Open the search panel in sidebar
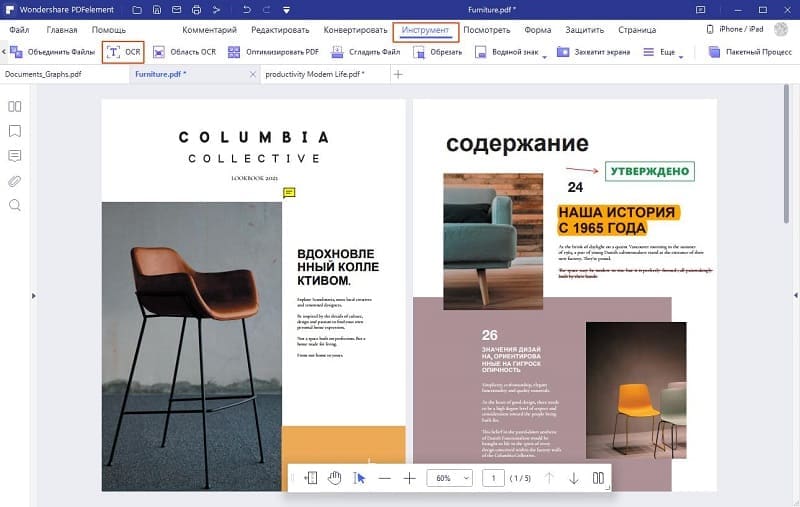Screen dimensions: 800x507 (15, 205)
